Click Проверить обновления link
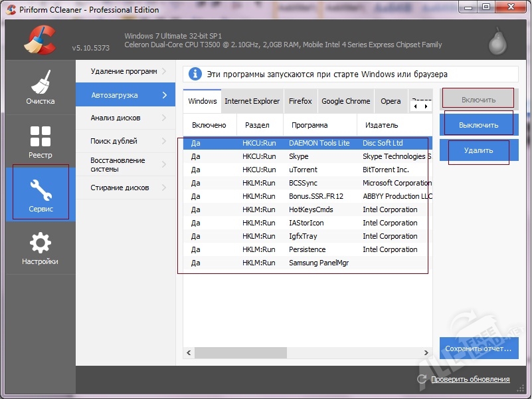The height and width of the screenshot is (399, 532). pos(470,379)
